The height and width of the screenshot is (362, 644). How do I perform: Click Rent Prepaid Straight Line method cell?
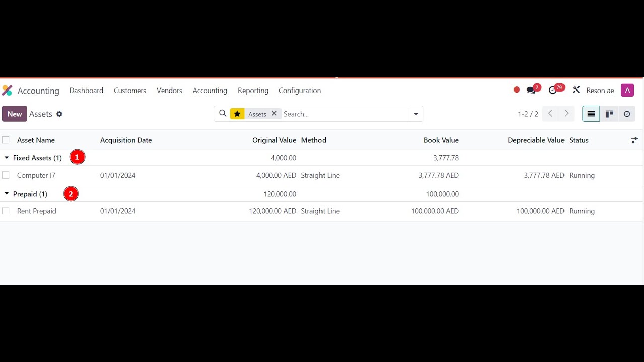[320, 211]
